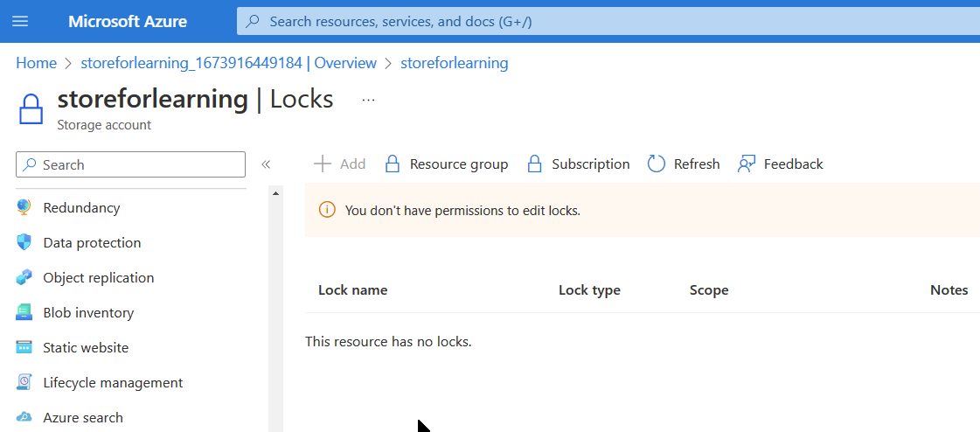980x432 pixels.
Task: Click the info icon in the permissions banner
Action: tap(327, 210)
